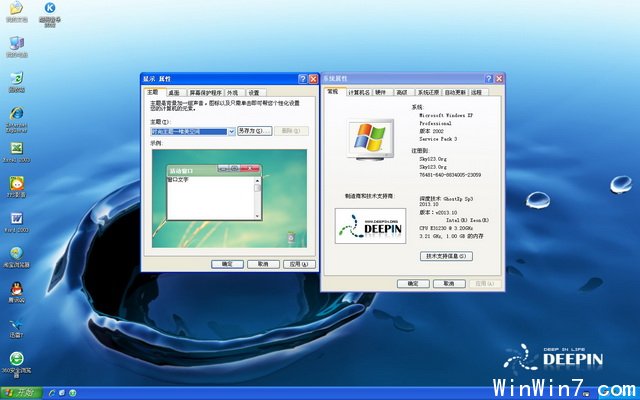The height and width of the screenshot is (400, 640).
Task: Switch to the 外观 tab in Display Properties
Action: tap(233, 93)
